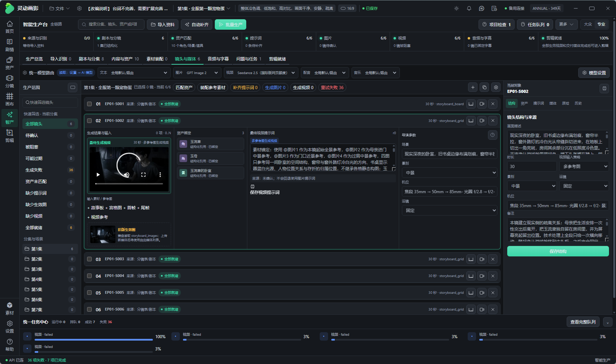
Task: Open the 资产 sidebar section
Action: pyautogui.click(x=9, y=63)
